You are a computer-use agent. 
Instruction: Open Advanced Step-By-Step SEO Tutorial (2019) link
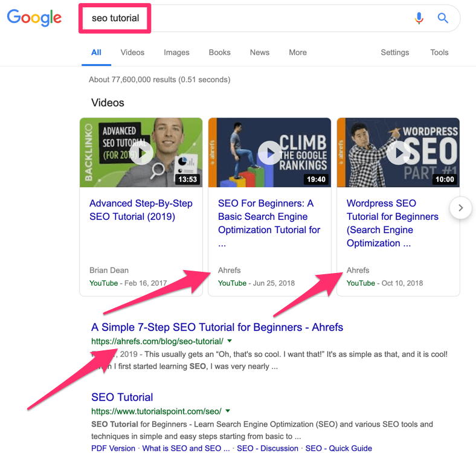click(141, 210)
